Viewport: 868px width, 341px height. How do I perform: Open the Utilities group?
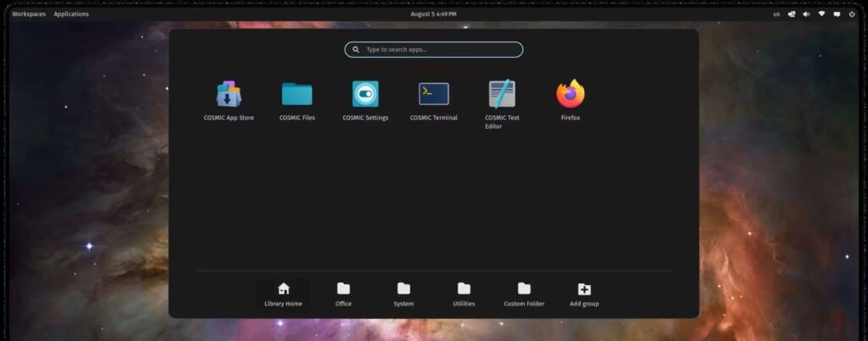coord(464,294)
